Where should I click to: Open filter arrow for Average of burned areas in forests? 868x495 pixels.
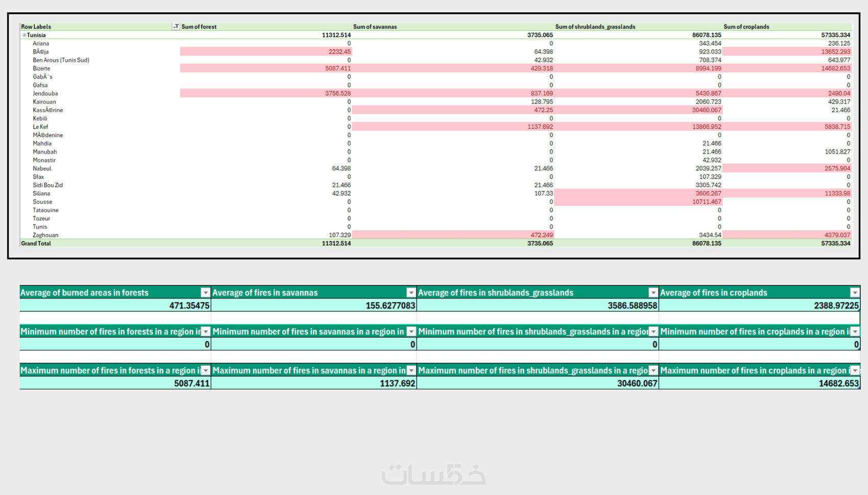click(205, 292)
